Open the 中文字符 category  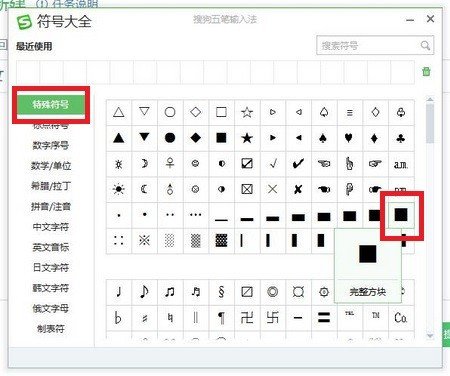[51, 227]
